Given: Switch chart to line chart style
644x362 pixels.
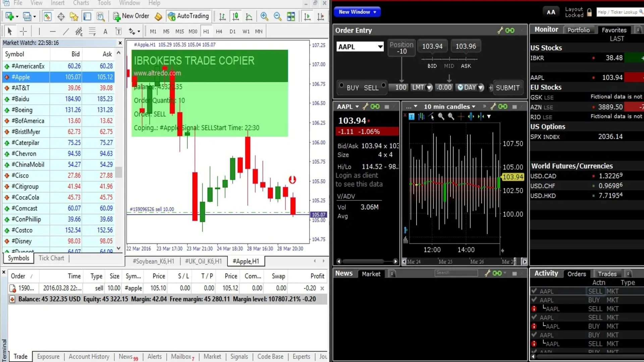Looking at the screenshot, I should pos(249,16).
